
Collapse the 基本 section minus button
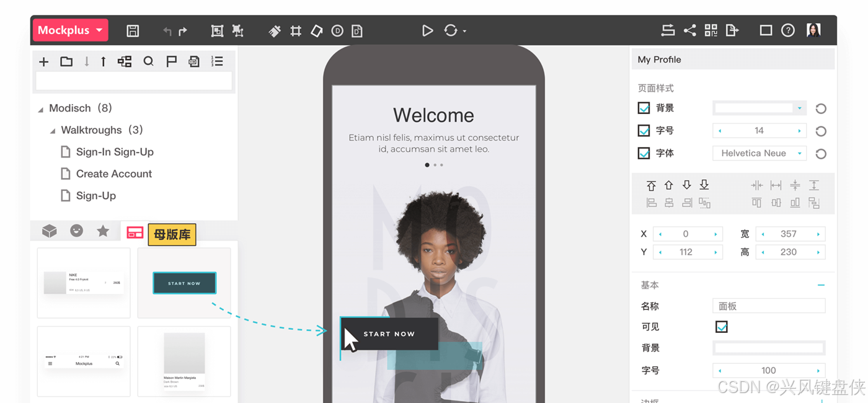821,285
